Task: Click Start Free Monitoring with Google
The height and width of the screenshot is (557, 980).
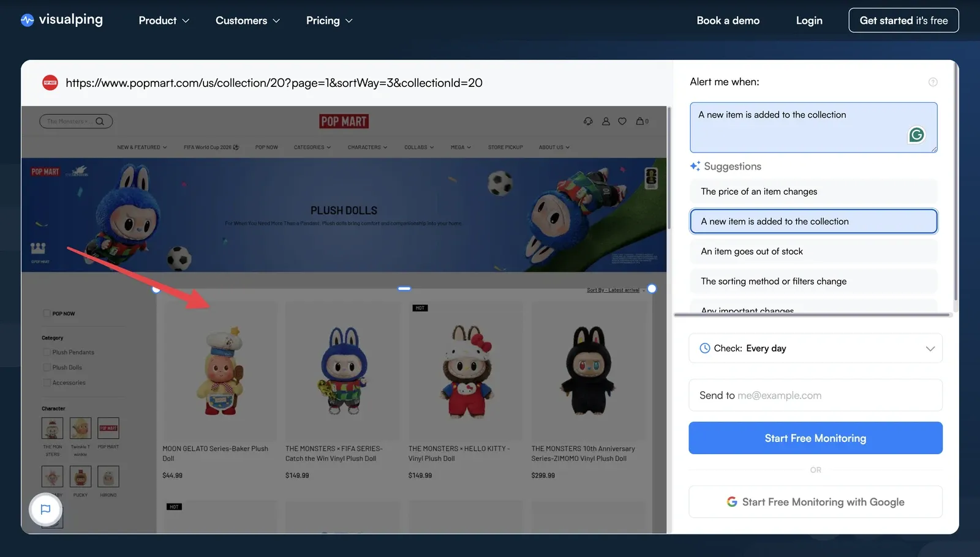Action: (815, 502)
